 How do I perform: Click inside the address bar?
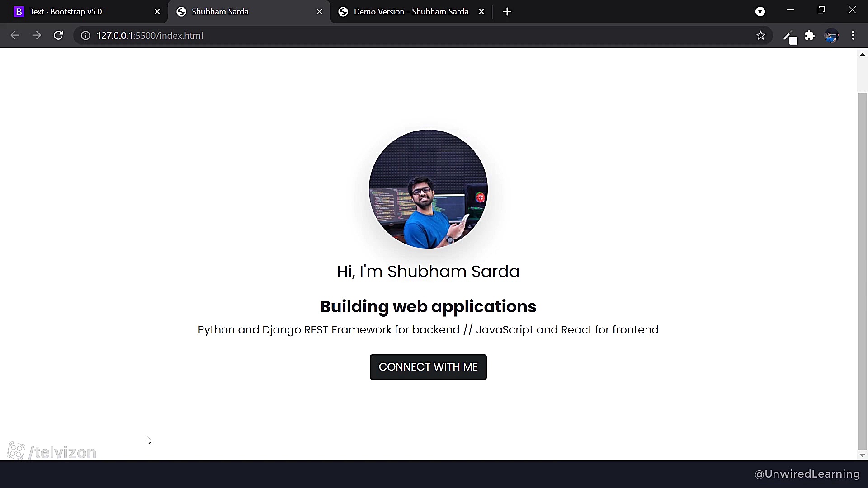(x=271, y=35)
